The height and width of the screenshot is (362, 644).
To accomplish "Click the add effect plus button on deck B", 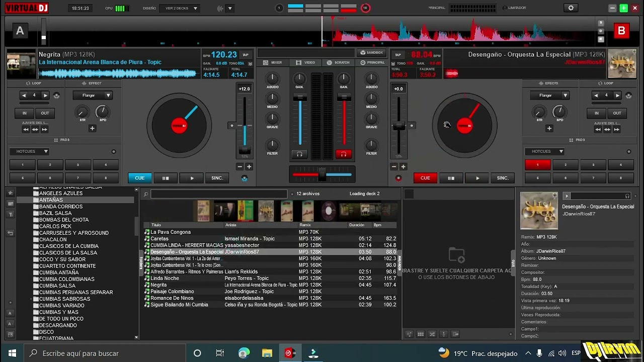I will pos(549,128).
